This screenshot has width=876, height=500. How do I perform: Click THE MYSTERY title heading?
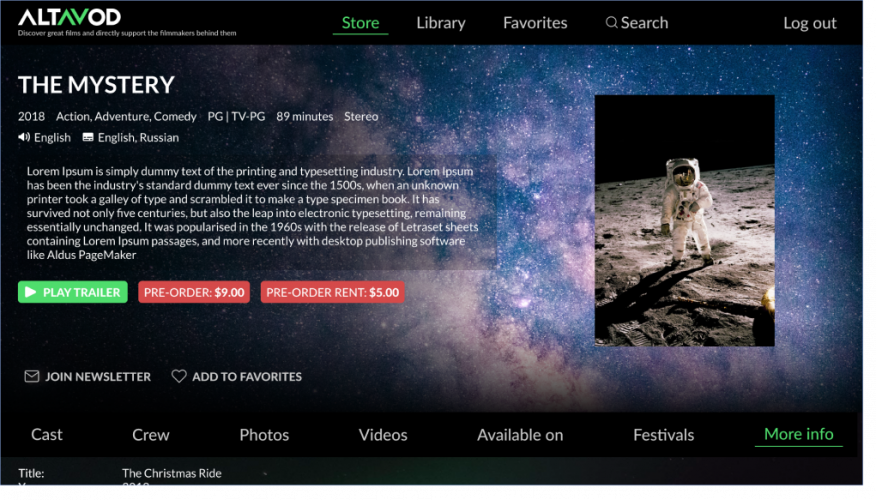[x=96, y=85]
